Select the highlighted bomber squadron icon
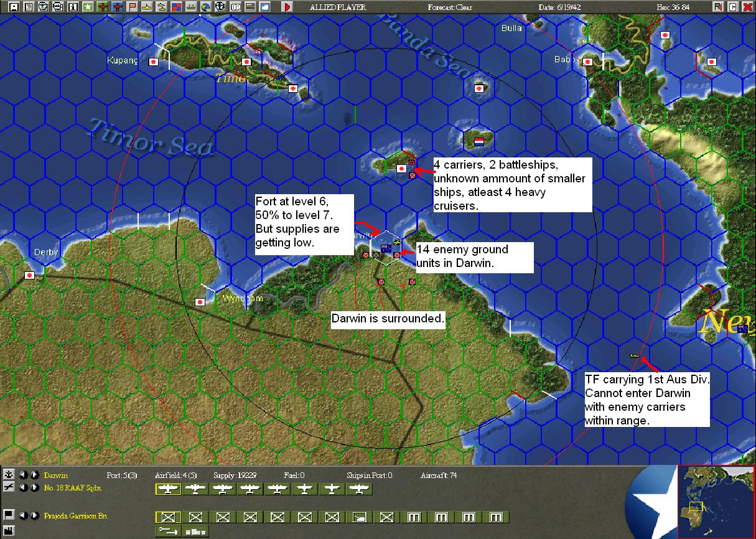Image resolution: width=756 pixels, height=539 pixels. tap(168, 489)
